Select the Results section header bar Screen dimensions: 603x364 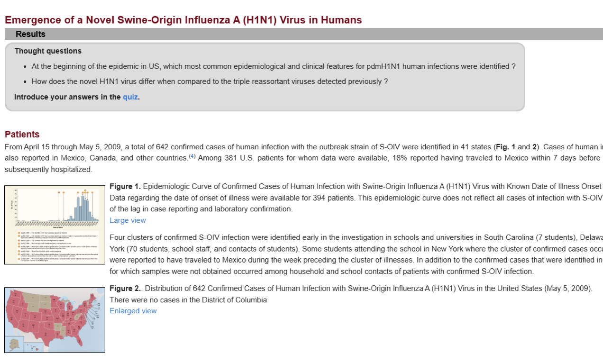(303, 34)
